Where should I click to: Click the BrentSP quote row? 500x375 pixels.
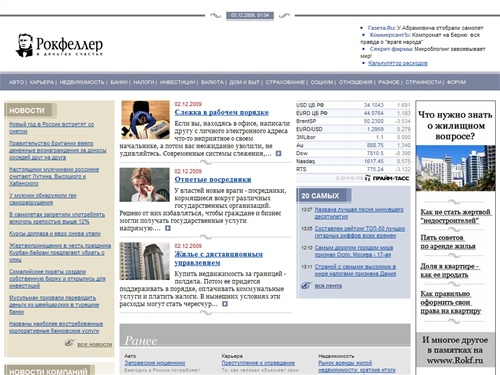point(353,121)
